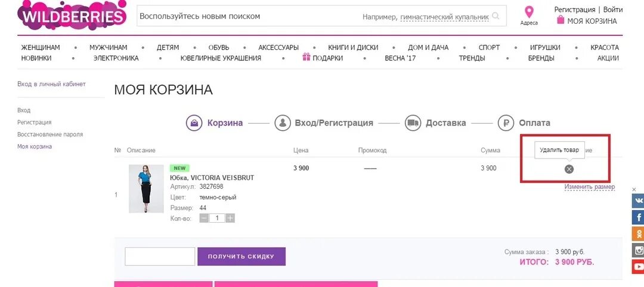The height and width of the screenshot is (287, 644).
Task: Open the АКЦИИ section
Action: [x=608, y=58]
